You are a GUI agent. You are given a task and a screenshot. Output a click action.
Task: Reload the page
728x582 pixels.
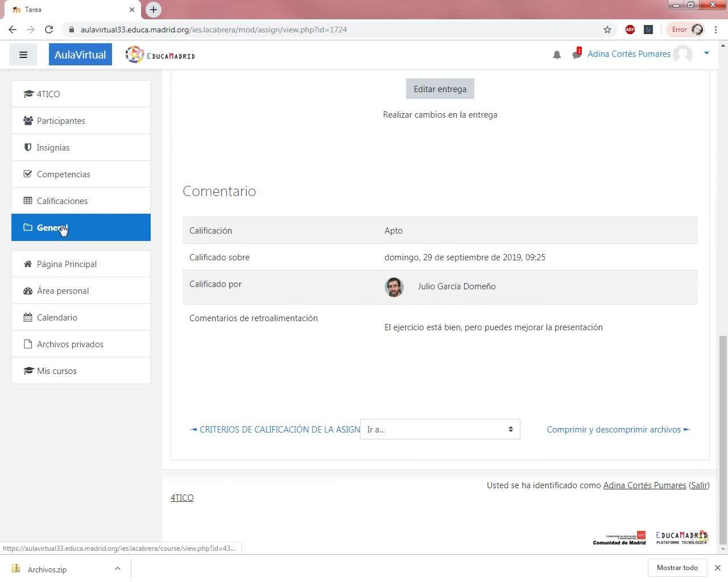pyautogui.click(x=49, y=30)
